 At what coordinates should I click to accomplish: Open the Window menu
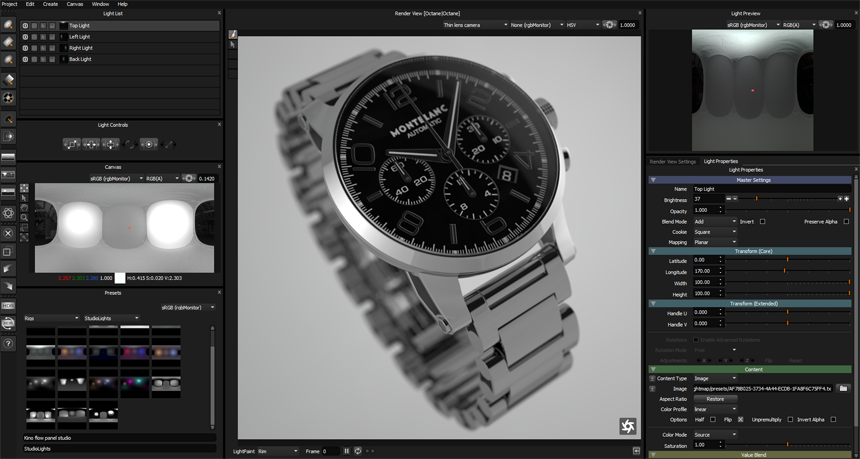100,4
